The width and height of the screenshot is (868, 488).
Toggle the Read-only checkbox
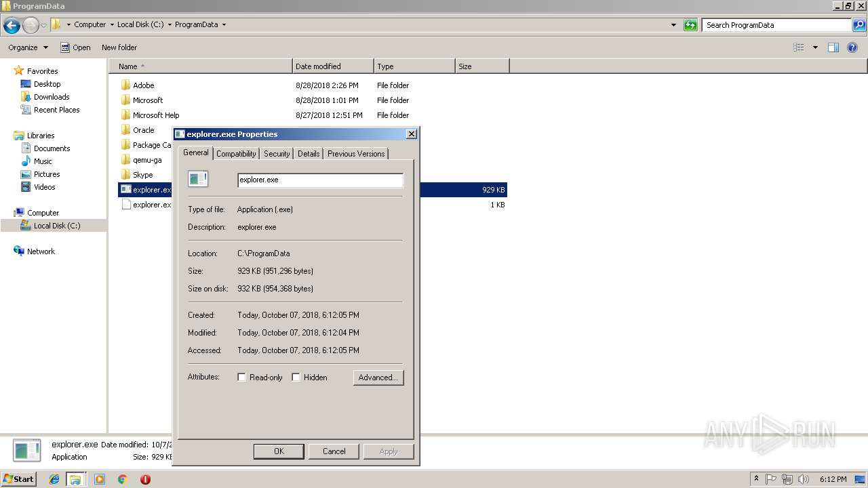[x=241, y=378]
